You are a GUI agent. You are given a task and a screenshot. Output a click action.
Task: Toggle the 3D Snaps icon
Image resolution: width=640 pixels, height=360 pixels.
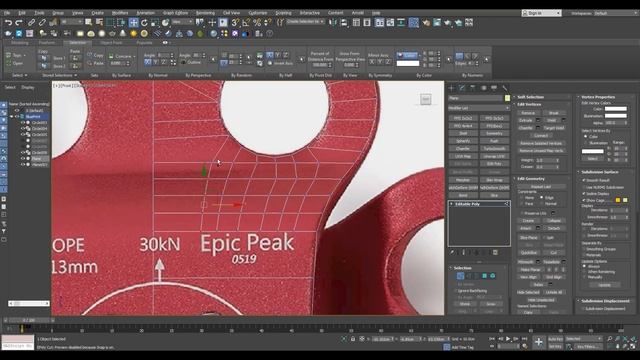236,23
